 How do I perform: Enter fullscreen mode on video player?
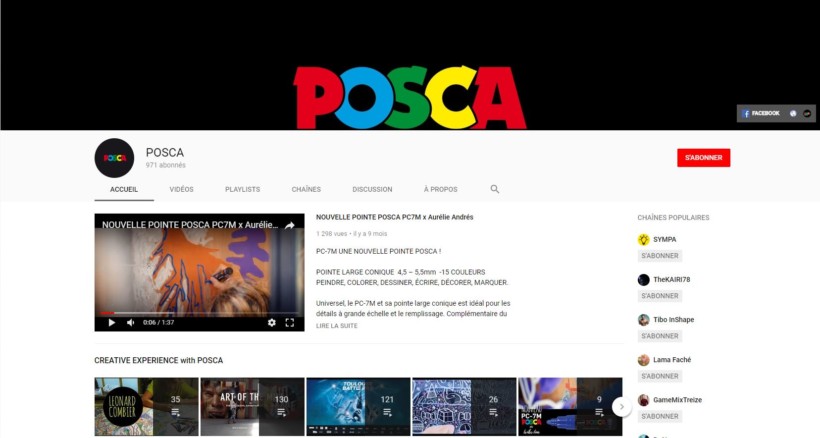[290, 322]
